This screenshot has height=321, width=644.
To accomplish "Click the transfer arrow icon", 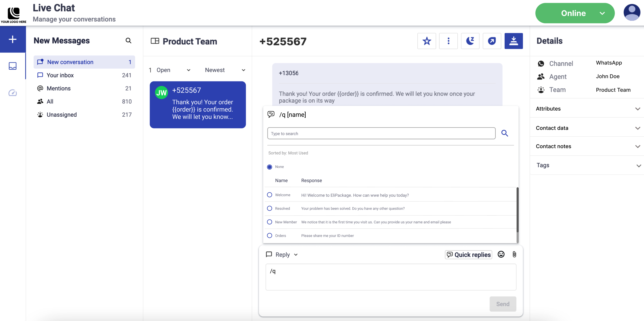I will [492, 41].
